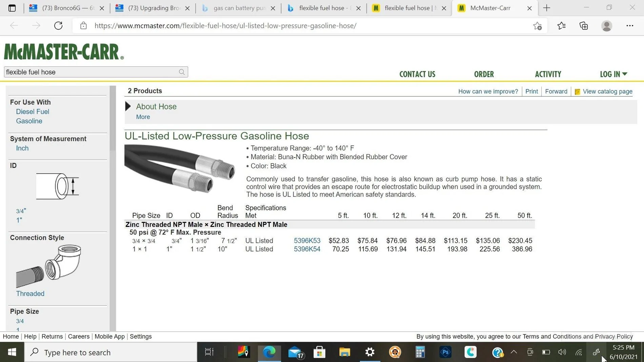This screenshot has height=362, width=644.
Task: Click the gasoline hose product image
Action: click(180, 169)
